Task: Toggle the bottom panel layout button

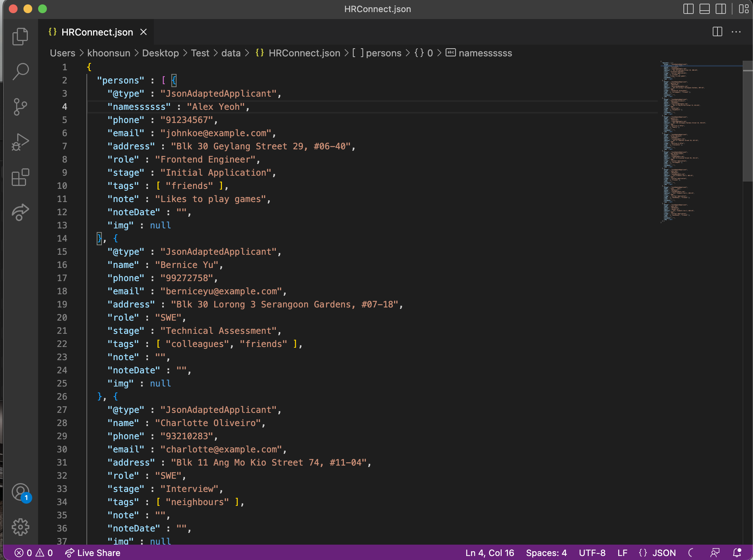Action: [704, 9]
